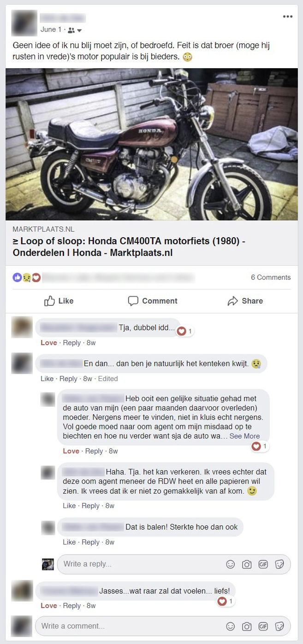The height and width of the screenshot is (644, 303).
Task: Open the 6 Comments link
Action: [x=271, y=277]
